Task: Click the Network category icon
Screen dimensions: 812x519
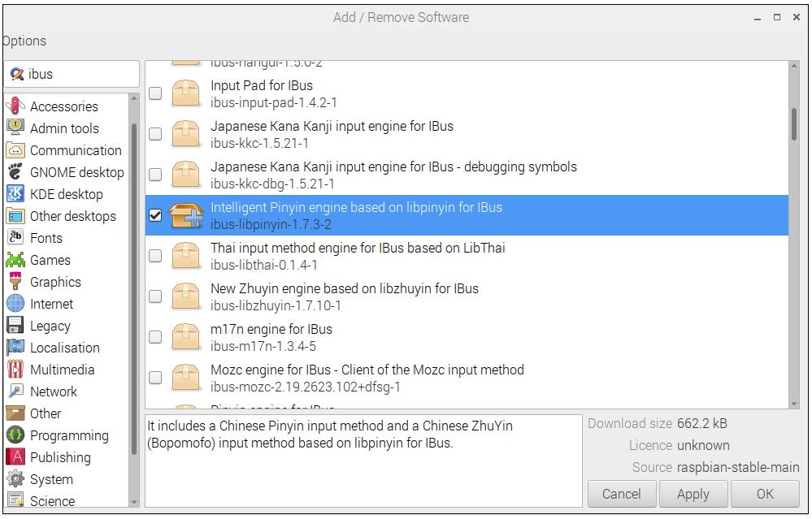Action: 15,391
